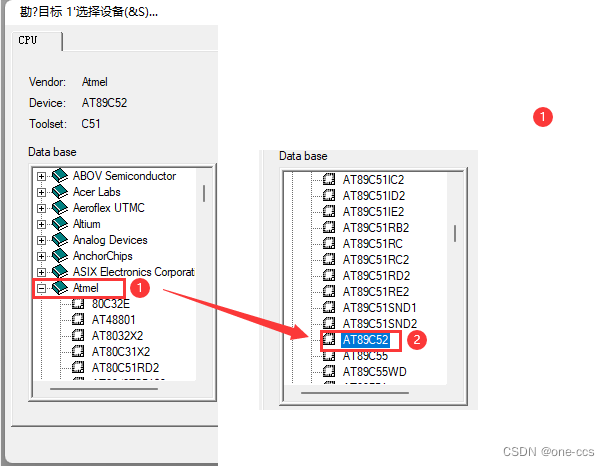Click the ABOV Semiconductor book icon

pyautogui.click(x=60, y=175)
